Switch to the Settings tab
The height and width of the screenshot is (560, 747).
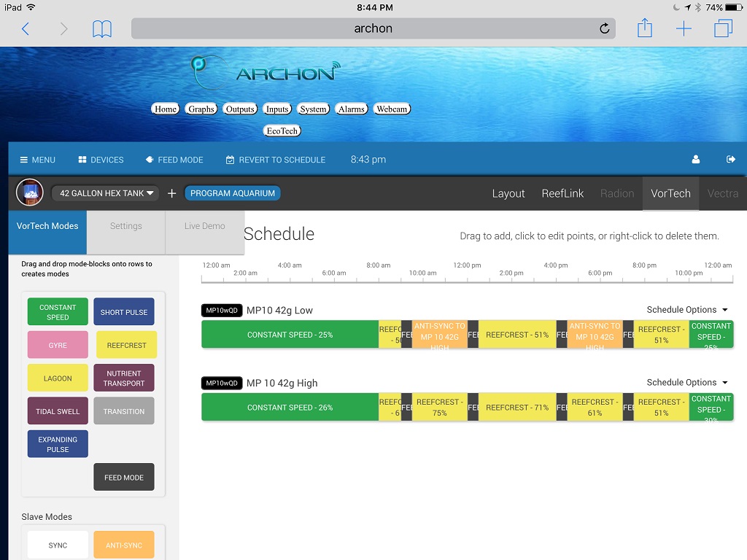point(126,226)
